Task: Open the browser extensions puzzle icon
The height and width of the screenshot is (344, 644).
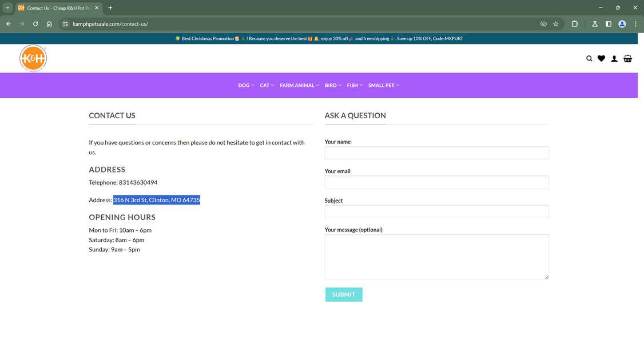Action: (574, 23)
